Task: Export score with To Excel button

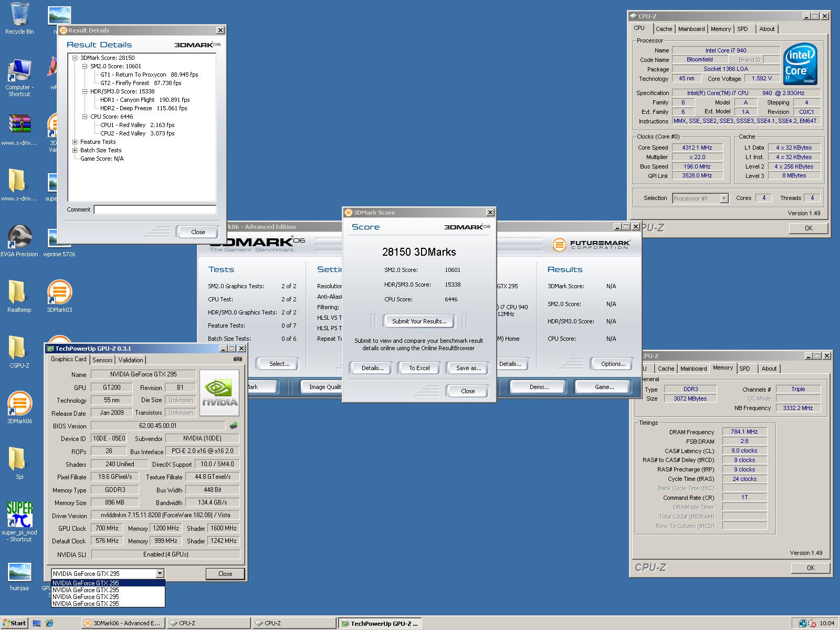Action: [x=419, y=368]
